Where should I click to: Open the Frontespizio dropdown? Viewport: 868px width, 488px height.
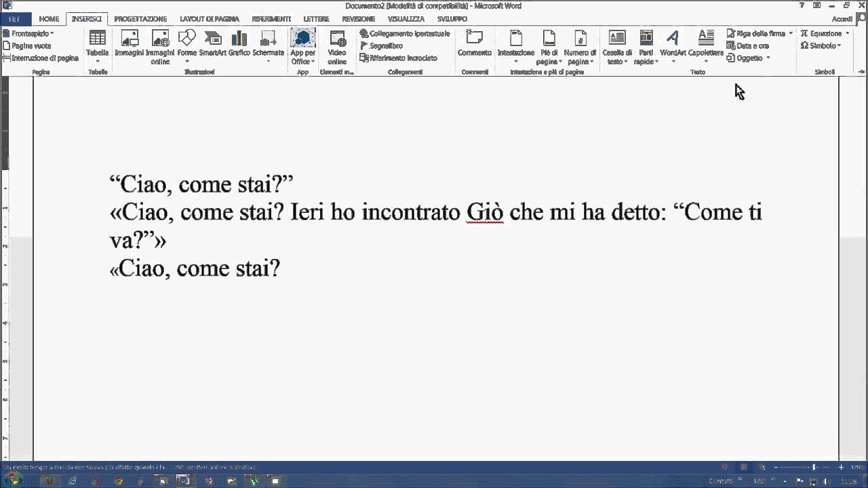(28, 33)
